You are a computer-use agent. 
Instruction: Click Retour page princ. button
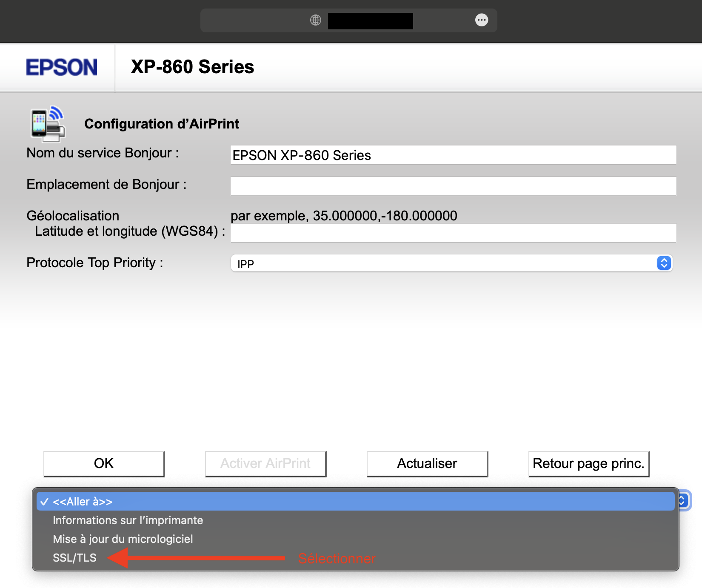tap(589, 464)
